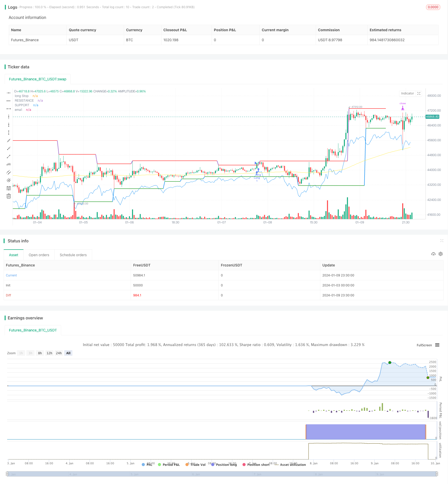Click the Diff FreeUSDT value 984.1

click(137, 295)
